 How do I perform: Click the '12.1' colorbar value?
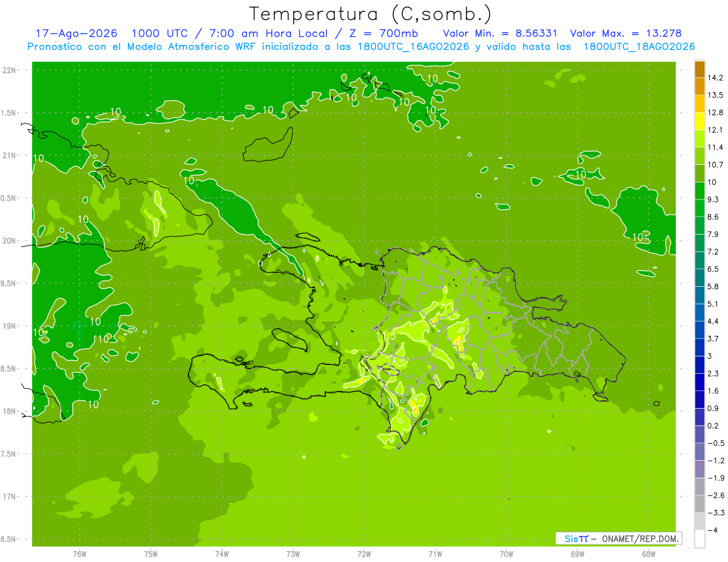[715, 130]
